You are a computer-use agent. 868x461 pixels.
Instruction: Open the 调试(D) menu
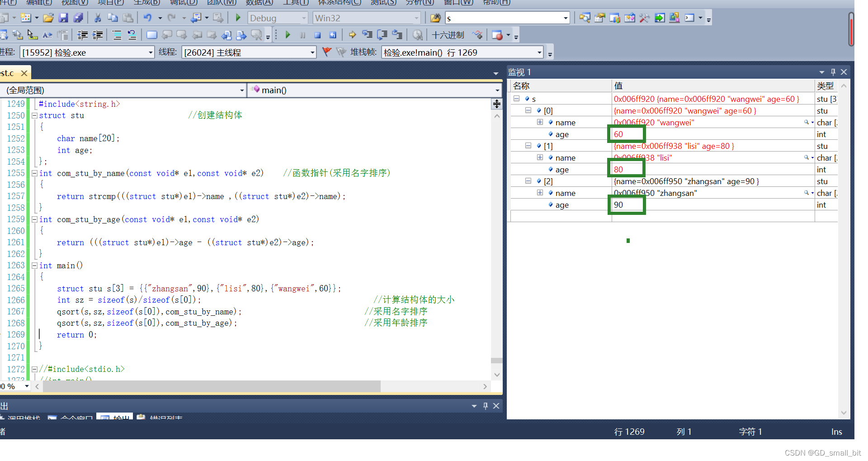(x=184, y=2)
